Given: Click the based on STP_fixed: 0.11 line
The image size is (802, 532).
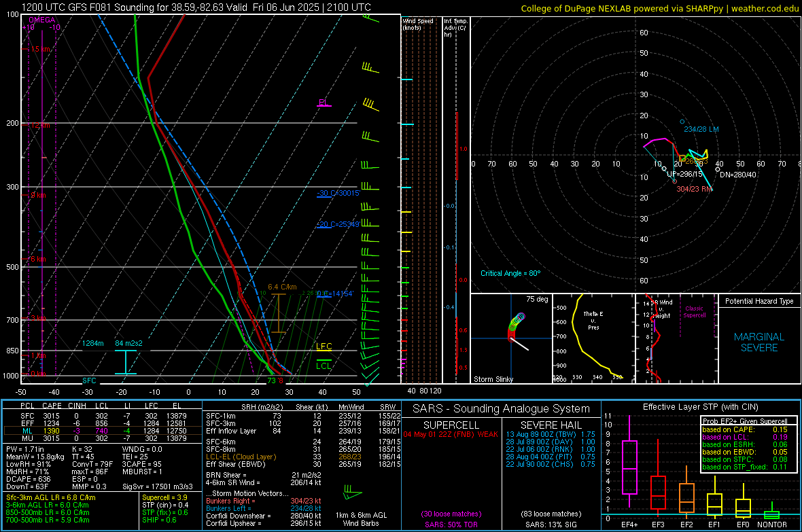Looking at the screenshot, I should 745,467.
